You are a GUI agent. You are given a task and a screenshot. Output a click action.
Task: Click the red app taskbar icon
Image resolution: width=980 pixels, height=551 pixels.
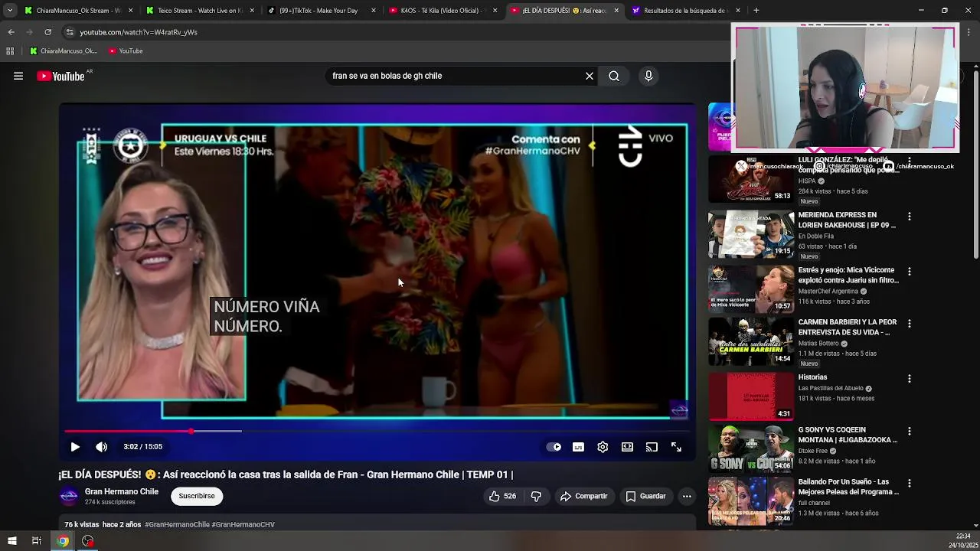point(88,541)
